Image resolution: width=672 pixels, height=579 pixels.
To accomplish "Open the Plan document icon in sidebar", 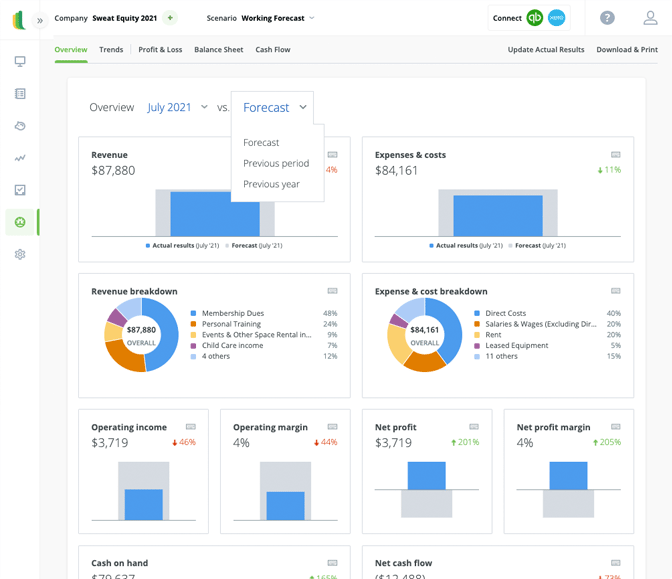I will [x=20, y=93].
